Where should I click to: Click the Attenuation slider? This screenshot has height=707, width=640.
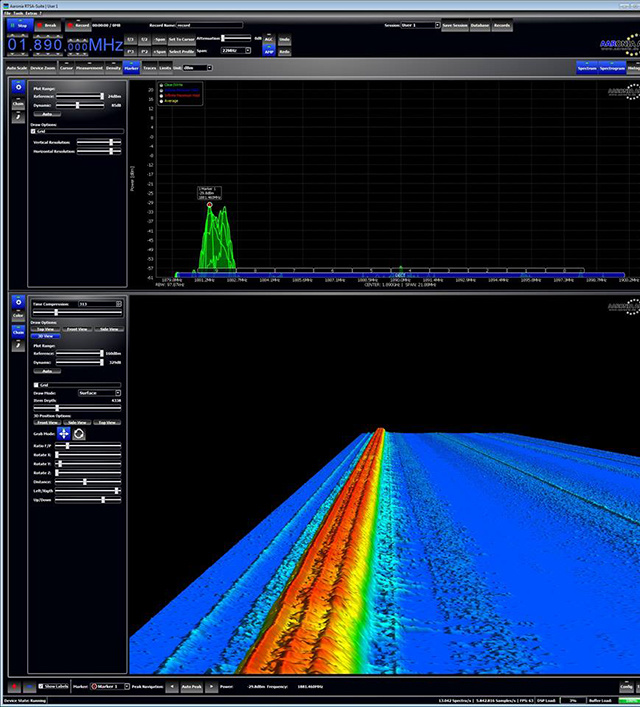click(x=236, y=38)
